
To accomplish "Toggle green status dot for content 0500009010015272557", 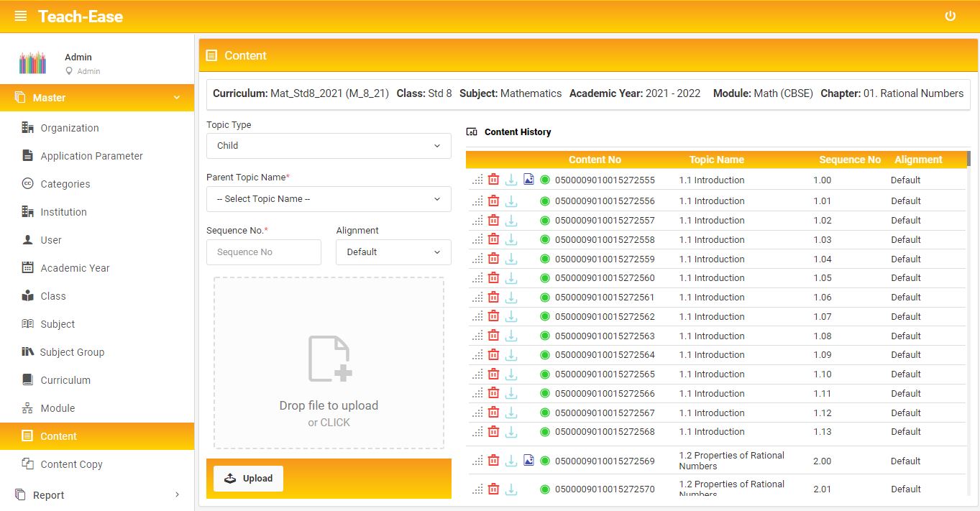I will point(544,220).
